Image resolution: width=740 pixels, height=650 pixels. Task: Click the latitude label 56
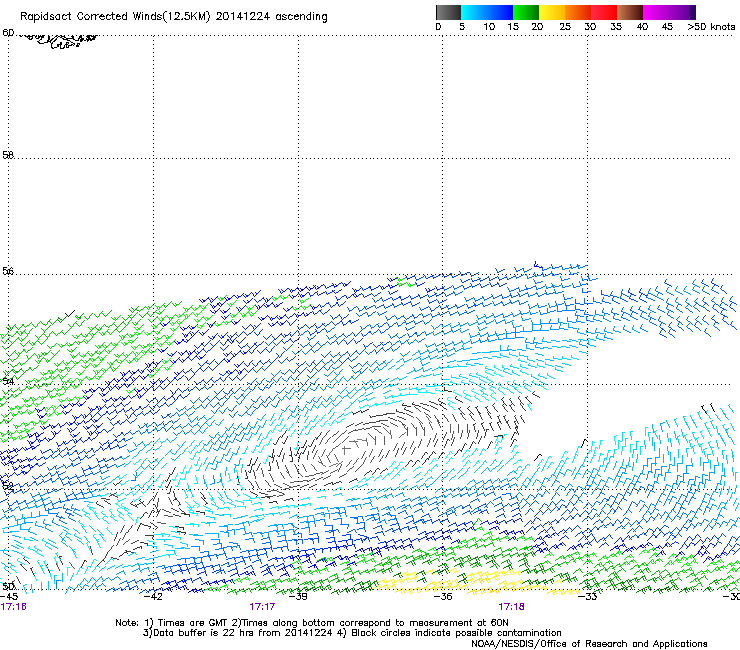tap(8, 271)
